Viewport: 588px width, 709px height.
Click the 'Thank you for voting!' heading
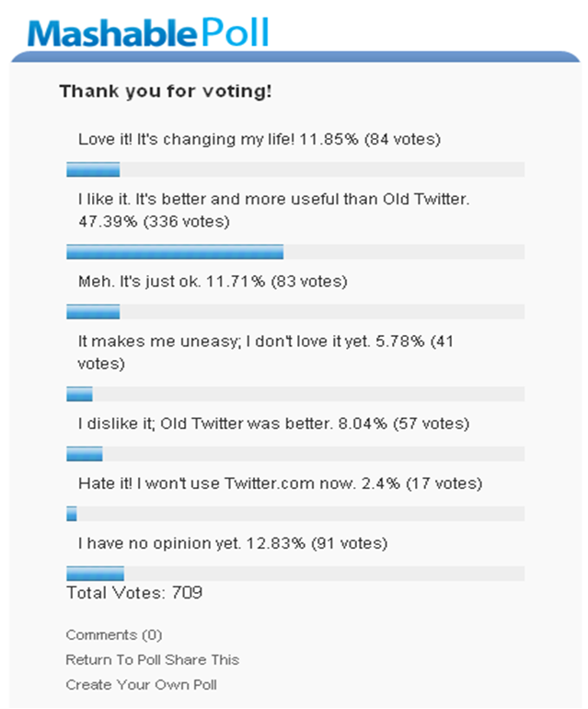coord(166,91)
